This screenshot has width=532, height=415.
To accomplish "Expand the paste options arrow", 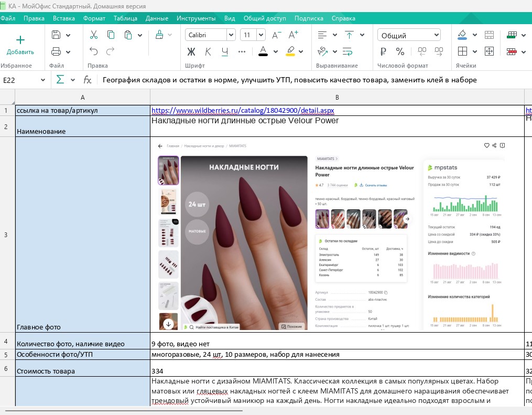I will click(140, 35).
